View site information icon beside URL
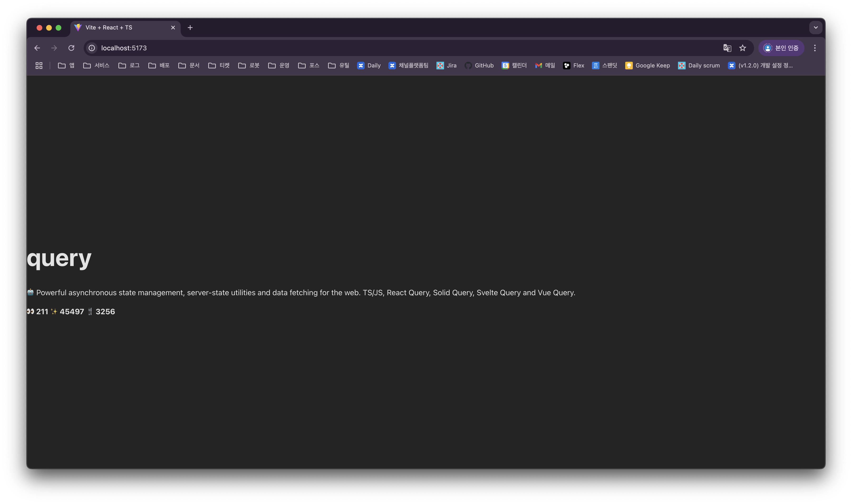 pos(92,48)
